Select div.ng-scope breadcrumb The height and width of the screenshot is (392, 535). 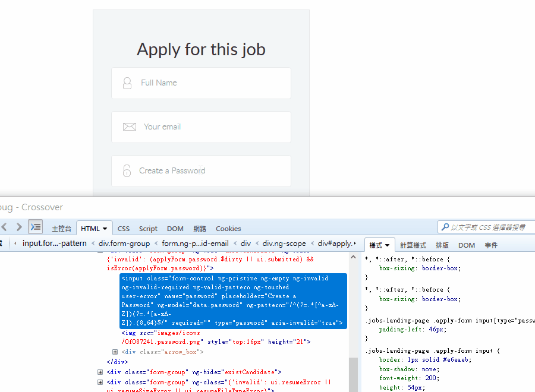[284, 244]
